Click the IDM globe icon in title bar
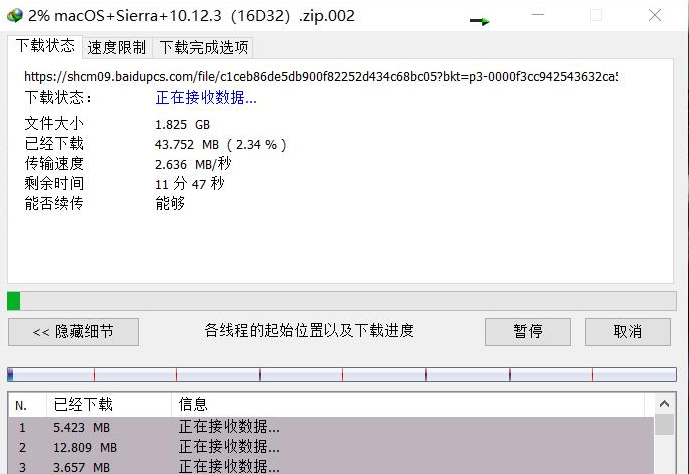 click(x=15, y=16)
